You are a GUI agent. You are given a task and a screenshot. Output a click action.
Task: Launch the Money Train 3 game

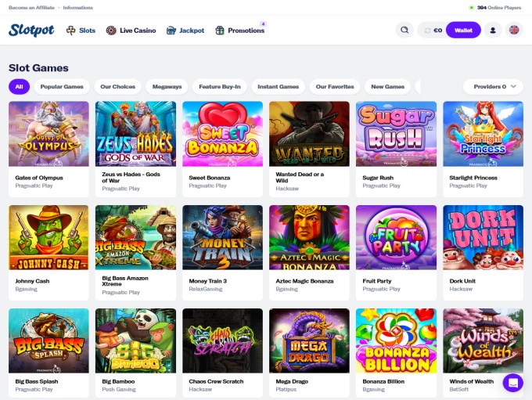coord(222,237)
